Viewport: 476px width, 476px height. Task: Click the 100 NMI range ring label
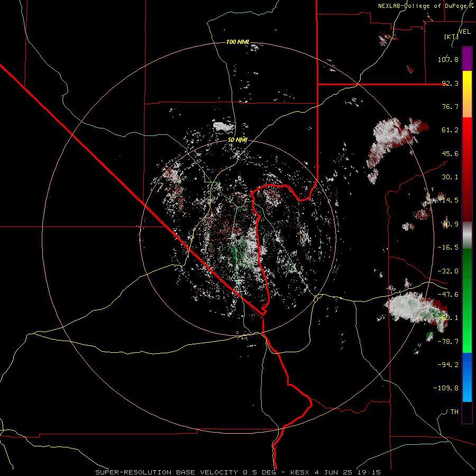coord(238,42)
